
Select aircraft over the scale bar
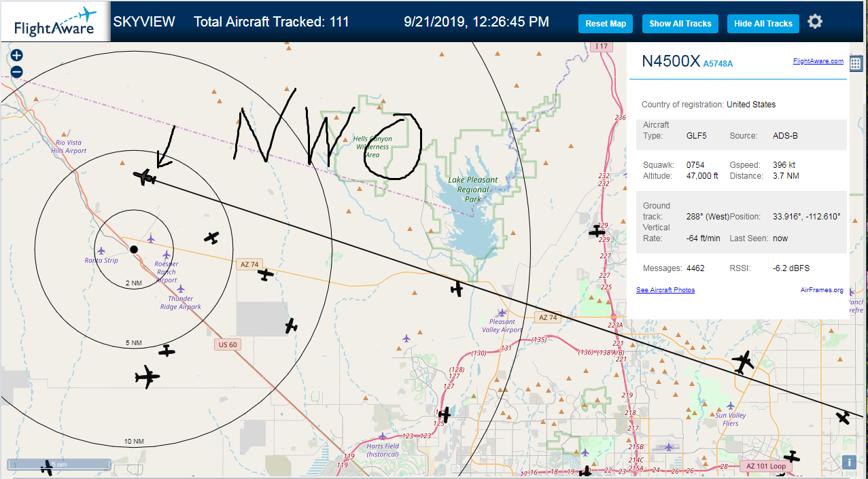point(47,467)
